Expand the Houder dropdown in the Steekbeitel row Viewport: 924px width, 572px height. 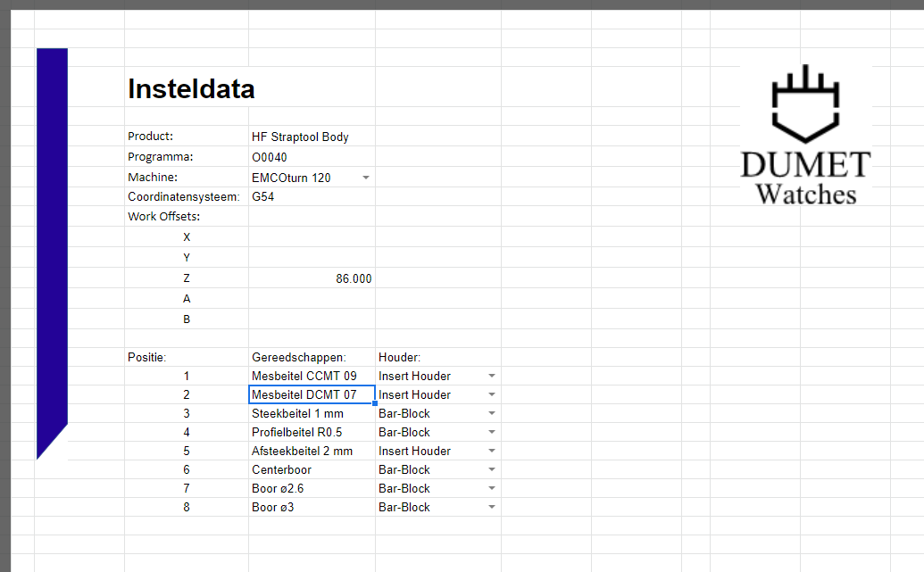click(x=492, y=413)
